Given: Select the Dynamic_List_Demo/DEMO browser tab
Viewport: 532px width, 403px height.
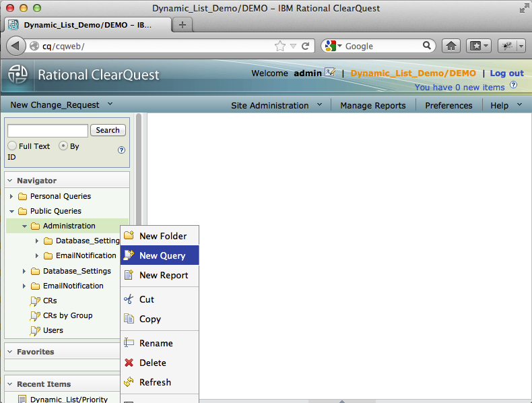Looking at the screenshot, I should click(88, 25).
